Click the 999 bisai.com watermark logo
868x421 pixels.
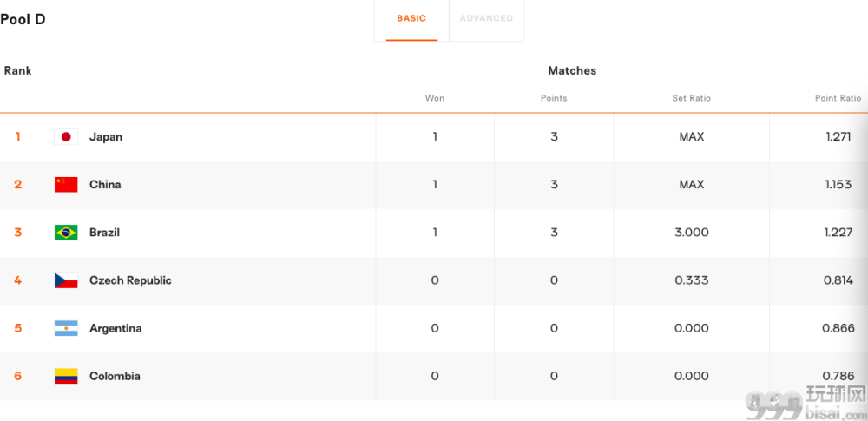[x=806, y=403]
